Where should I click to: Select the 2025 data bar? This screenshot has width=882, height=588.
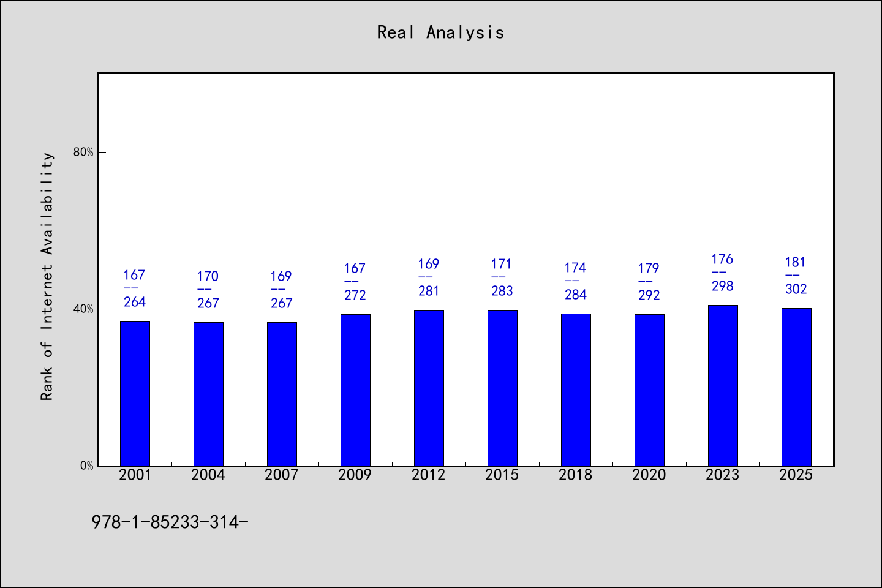pos(796,386)
